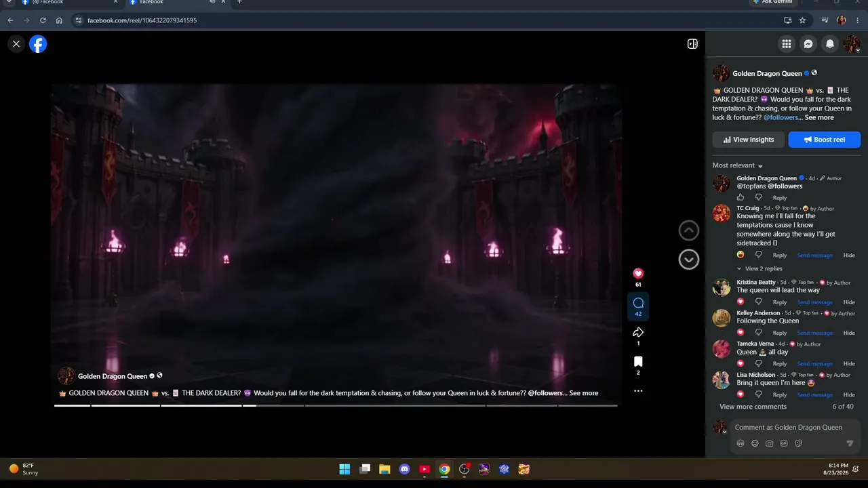Image resolution: width=868 pixels, height=488 pixels.
Task: Open the tab search chevron in Chrome
Action: coord(8,2)
